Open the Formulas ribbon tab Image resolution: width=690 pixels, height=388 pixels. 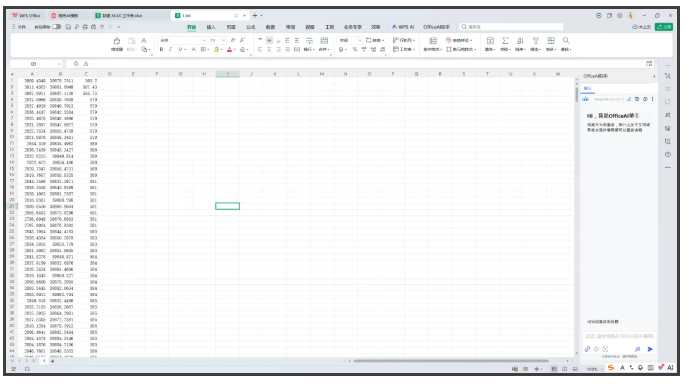pyautogui.click(x=250, y=27)
